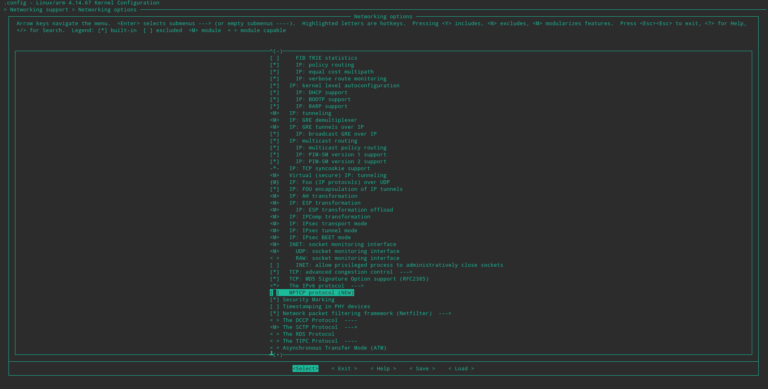
Task: Open The TIPC Protocol empty submenu
Action: [313, 340]
